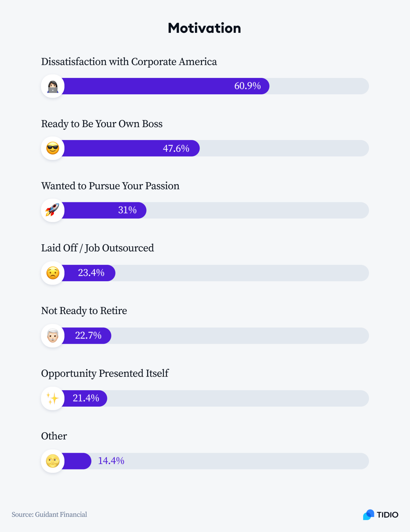The width and height of the screenshot is (410, 532).
Task: Click the 31% bar value label
Action: (x=127, y=210)
